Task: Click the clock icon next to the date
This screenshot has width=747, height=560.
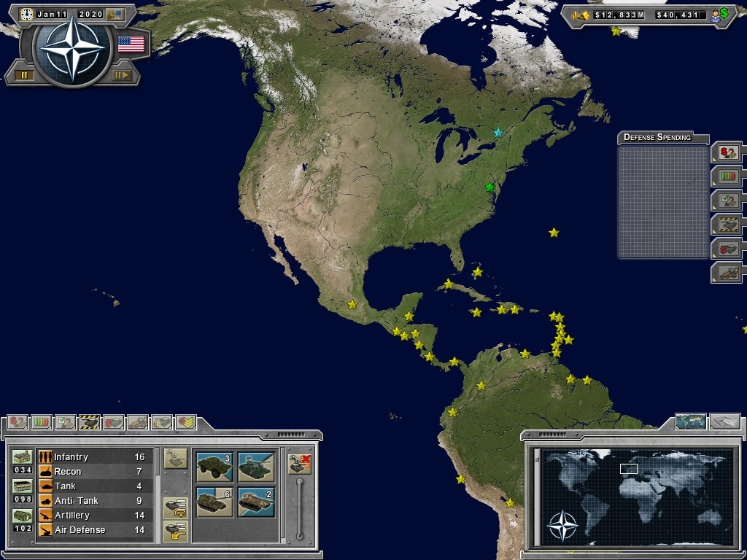Action: (x=26, y=15)
